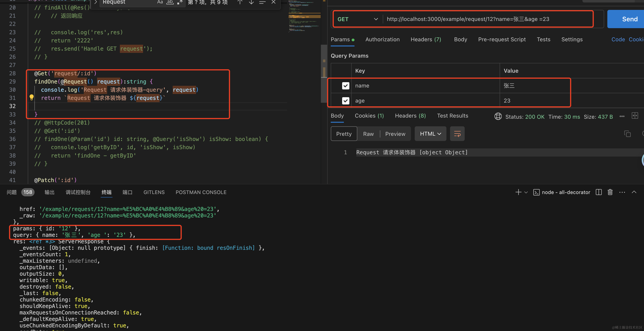Image resolution: width=644 pixels, height=331 pixels.
Task: Click the response line with [object Object]
Action: pos(412,153)
